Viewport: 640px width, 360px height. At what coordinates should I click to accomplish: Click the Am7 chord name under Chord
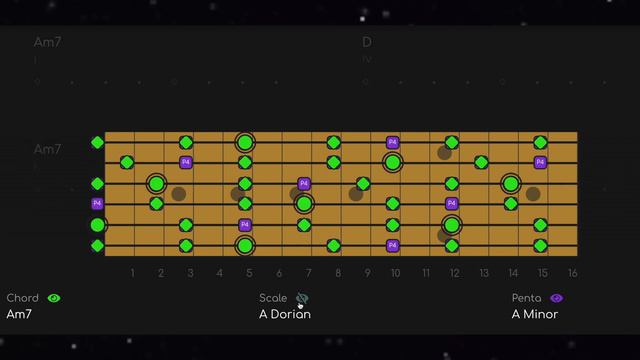pyautogui.click(x=19, y=314)
